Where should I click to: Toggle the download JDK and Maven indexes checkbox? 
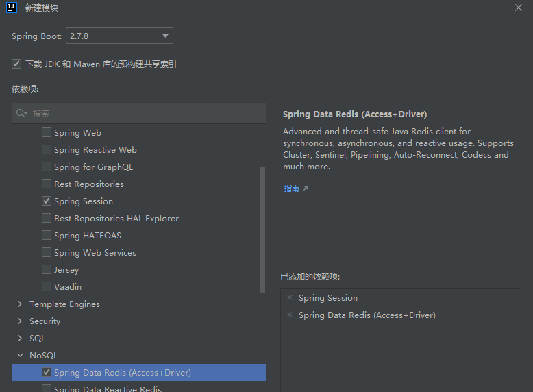point(16,64)
